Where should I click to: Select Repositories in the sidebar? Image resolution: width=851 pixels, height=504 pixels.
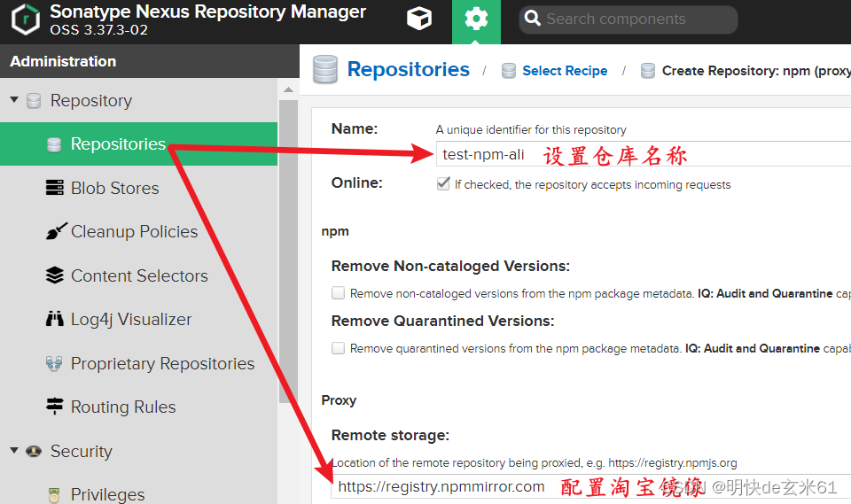138,143
